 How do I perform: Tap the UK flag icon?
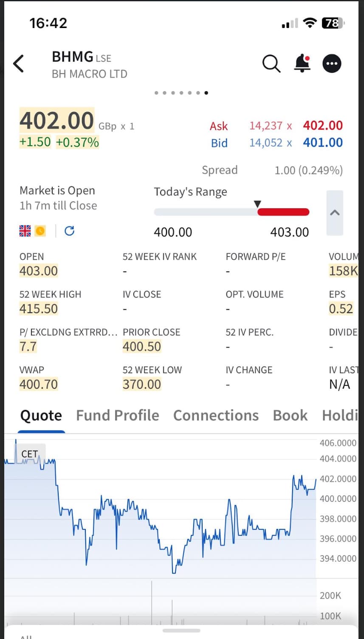tap(25, 231)
